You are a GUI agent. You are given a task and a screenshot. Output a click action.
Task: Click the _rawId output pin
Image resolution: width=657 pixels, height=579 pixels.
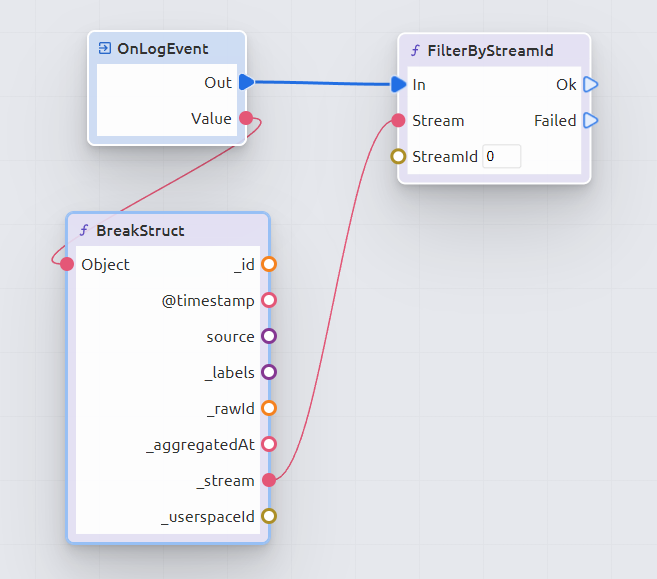(x=268, y=409)
